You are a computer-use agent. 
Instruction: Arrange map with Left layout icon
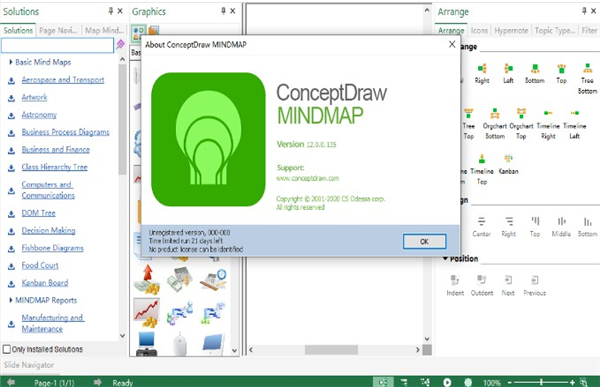point(508,73)
